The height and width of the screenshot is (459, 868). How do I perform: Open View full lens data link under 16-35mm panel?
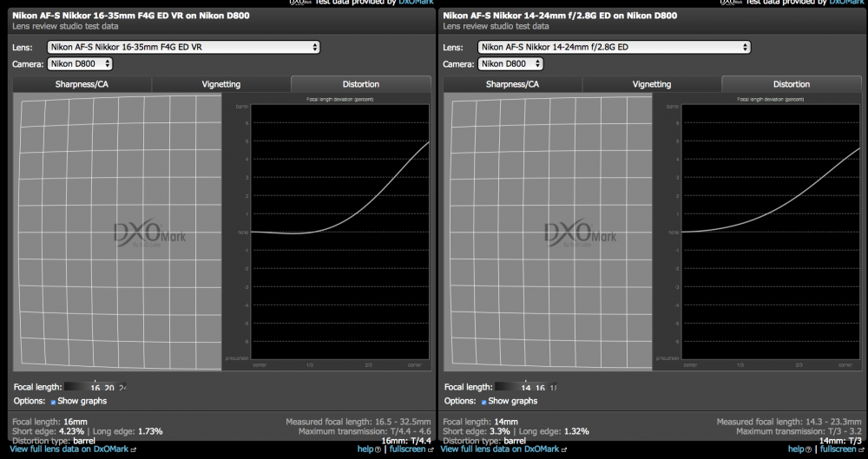tap(69, 449)
